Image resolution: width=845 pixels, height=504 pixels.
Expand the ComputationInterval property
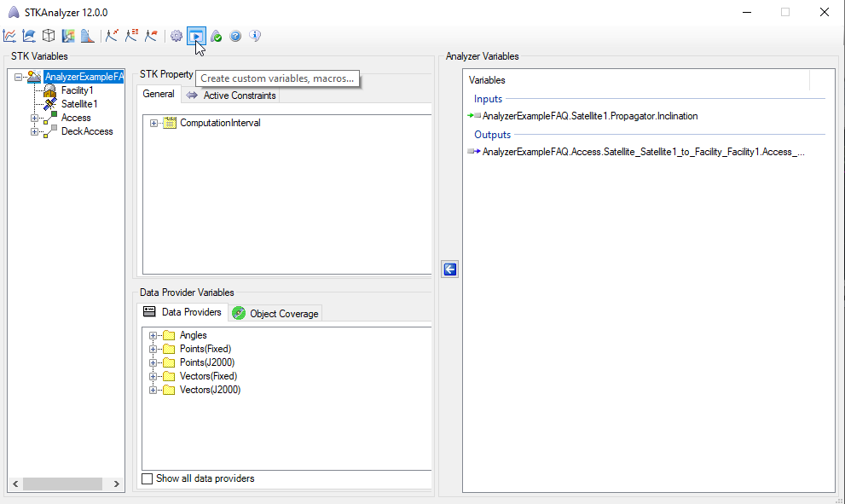tap(153, 124)
